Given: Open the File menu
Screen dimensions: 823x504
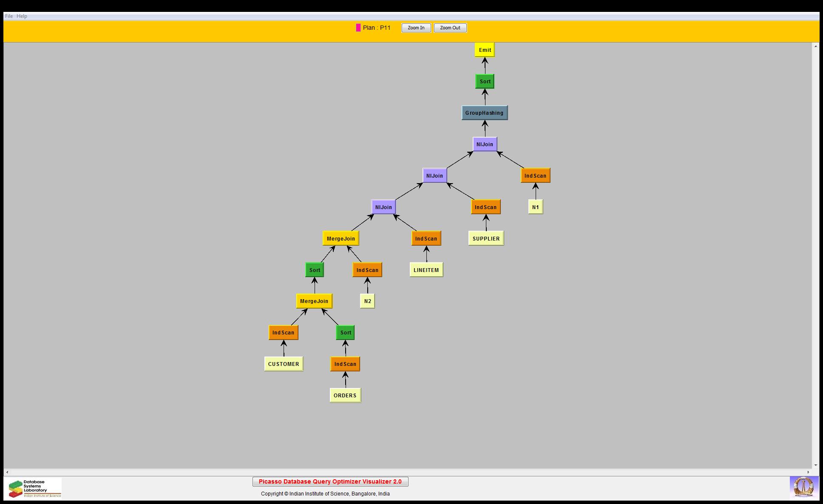Looking at the screenshot, I should coord(9,16).
